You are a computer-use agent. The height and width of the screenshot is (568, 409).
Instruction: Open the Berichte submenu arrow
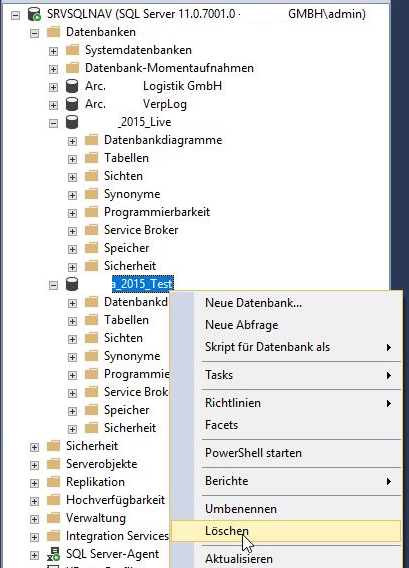tap(389, 481)
